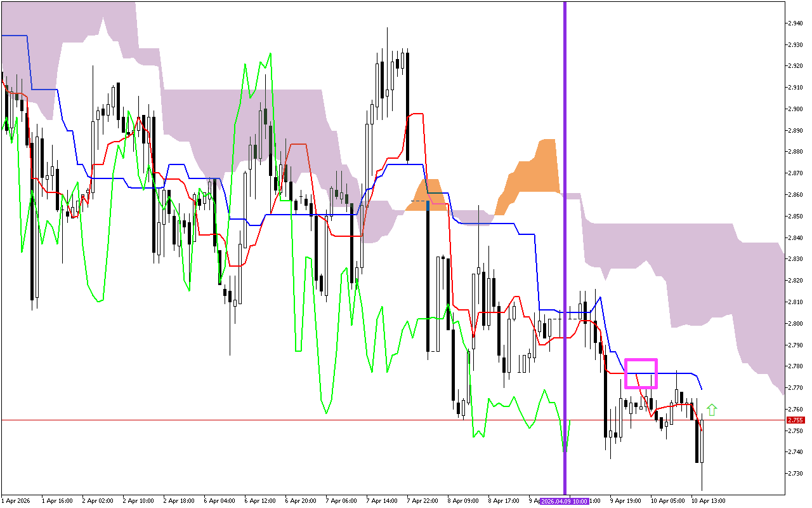Click the 2.770 price axis label

[x=796, y=388]
